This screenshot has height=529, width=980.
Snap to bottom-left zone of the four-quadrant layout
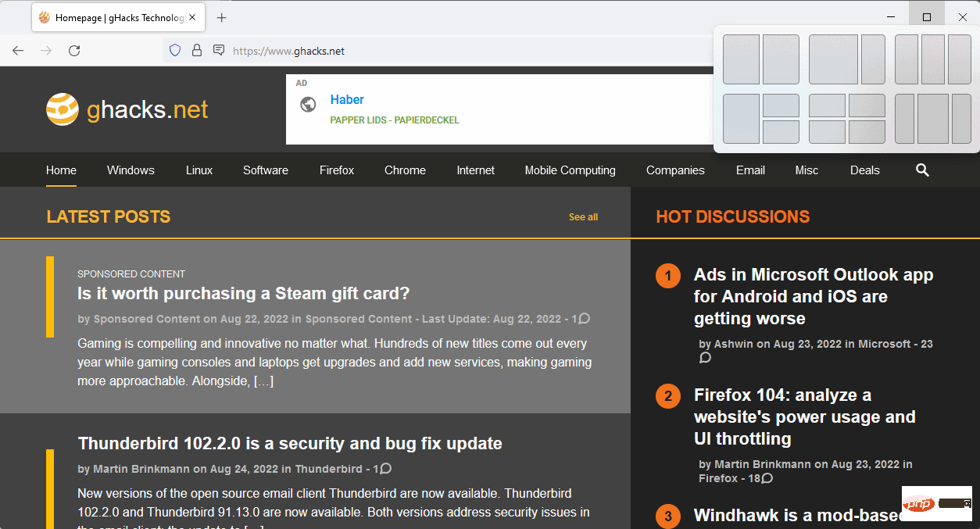pos(827,132)
